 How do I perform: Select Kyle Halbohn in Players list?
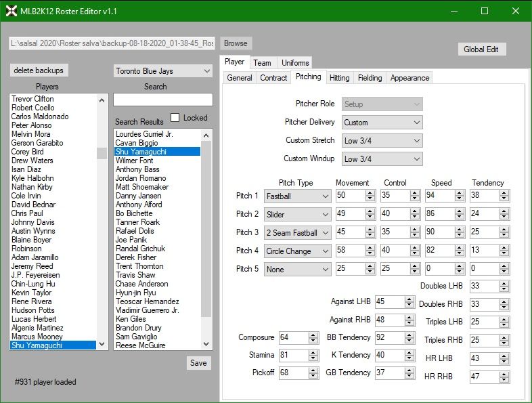[x=32, y=178]
